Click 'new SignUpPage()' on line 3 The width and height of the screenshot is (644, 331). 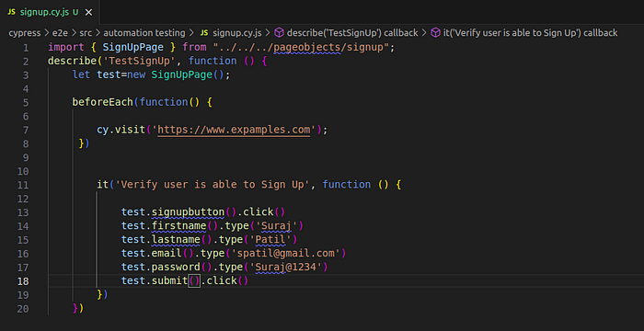(176, 74)
